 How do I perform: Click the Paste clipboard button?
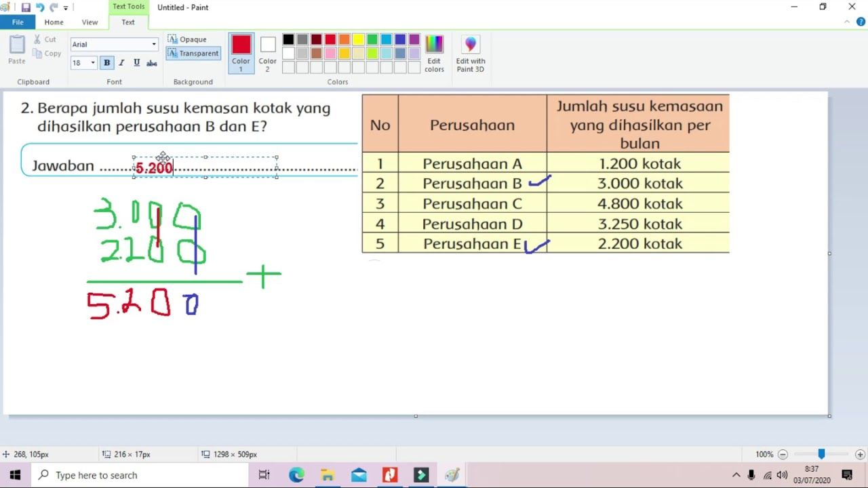(x=17, y=50)
